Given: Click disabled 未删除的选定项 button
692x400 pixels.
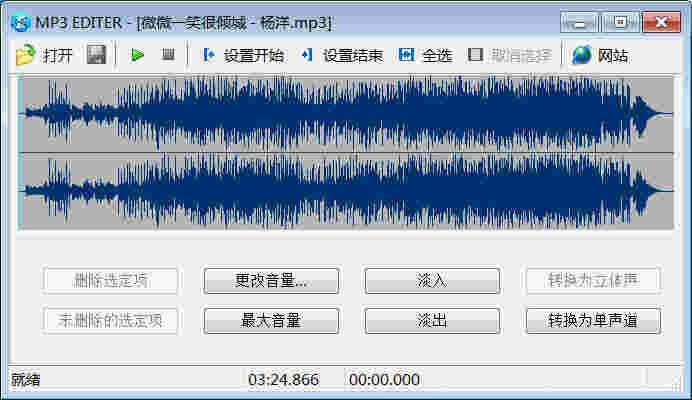Looking at the screenshot, I should point(110,320).
